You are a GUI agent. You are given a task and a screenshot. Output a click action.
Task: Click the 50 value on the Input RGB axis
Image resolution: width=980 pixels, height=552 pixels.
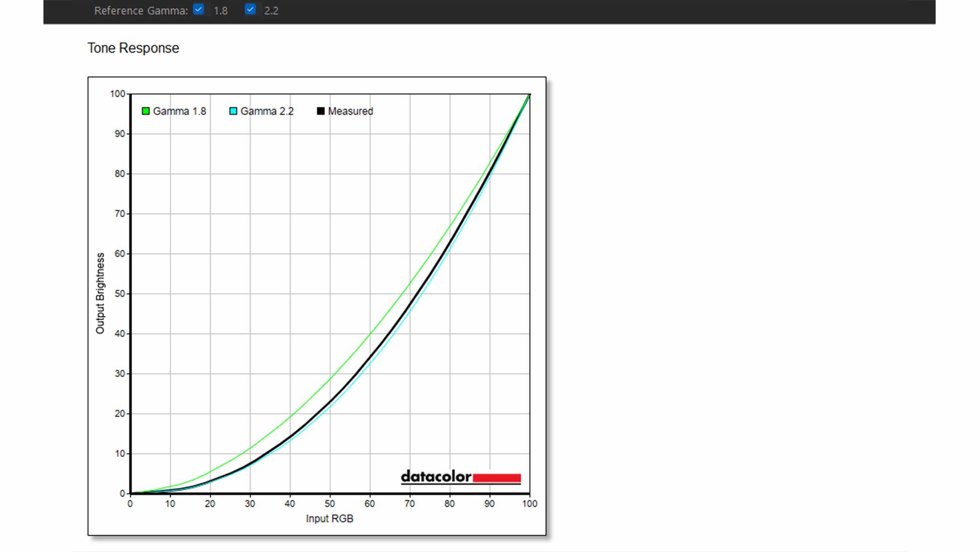coord(330,504)
